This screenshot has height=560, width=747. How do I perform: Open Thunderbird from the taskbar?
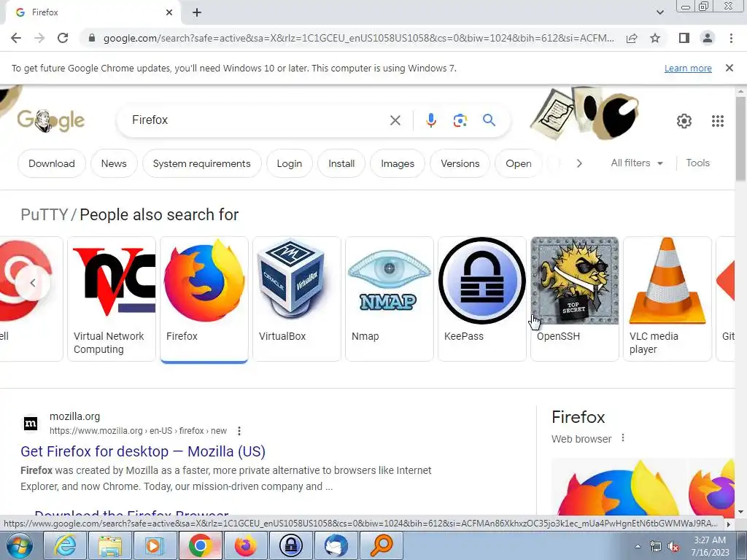pyautogui.click(x=336, y=545)
